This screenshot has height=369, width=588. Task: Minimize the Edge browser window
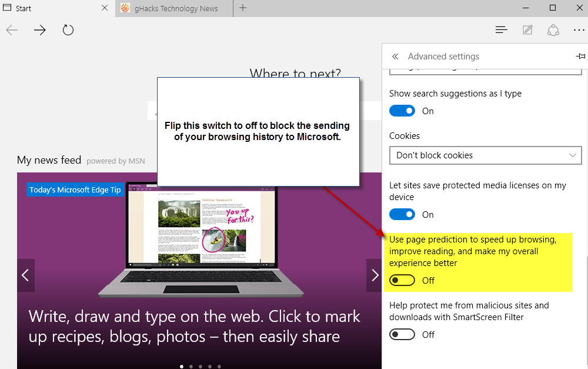pyautogui.click(x=525, y=8)
